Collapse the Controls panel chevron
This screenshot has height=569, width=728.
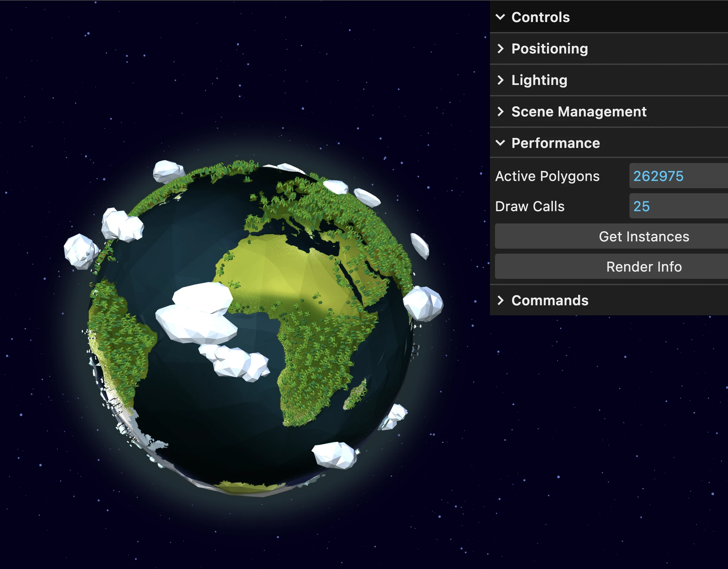click(500, 17)
